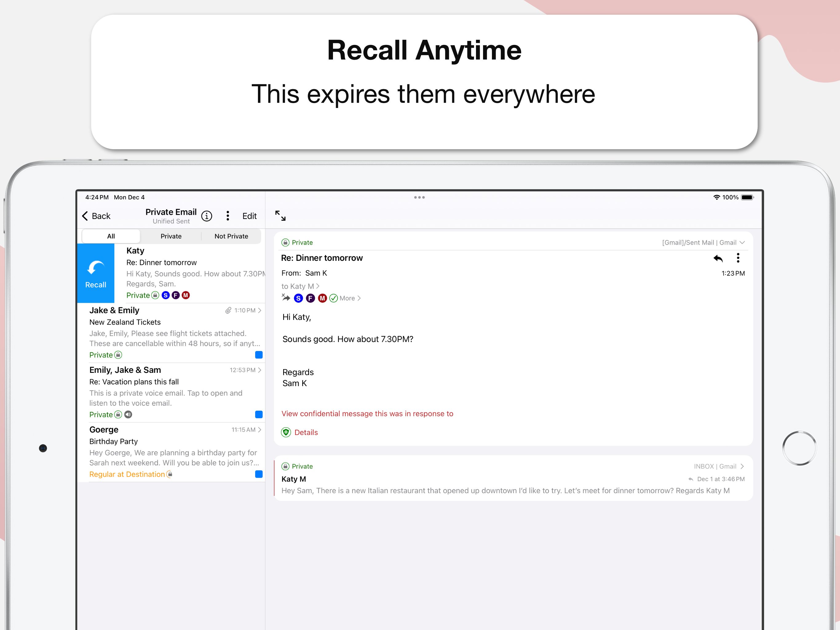Open the Private Email info icon
Screen dimensions: 840x630
(x=207, y=216)
